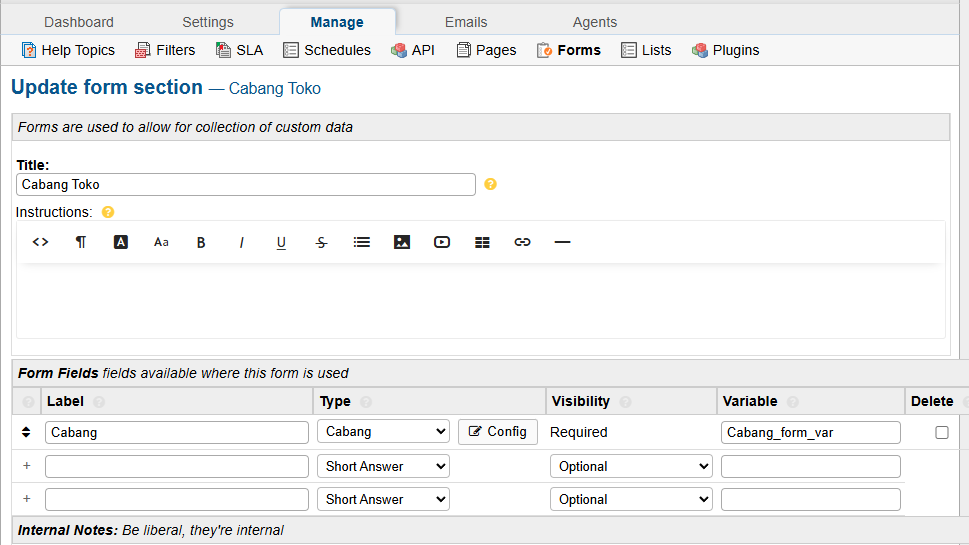The image size is (969, 545).
Task: Click the Config button for Cabang
Action: [498, 432]
